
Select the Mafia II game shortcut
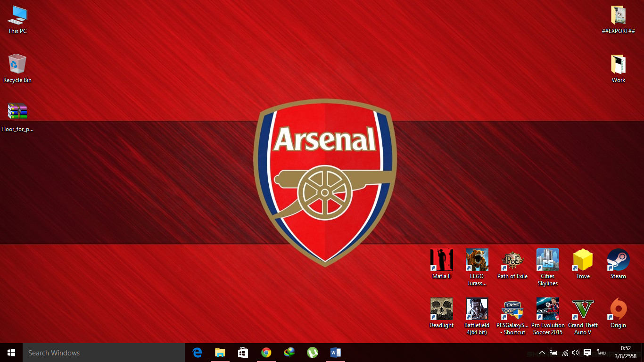[x=442, y=264]
